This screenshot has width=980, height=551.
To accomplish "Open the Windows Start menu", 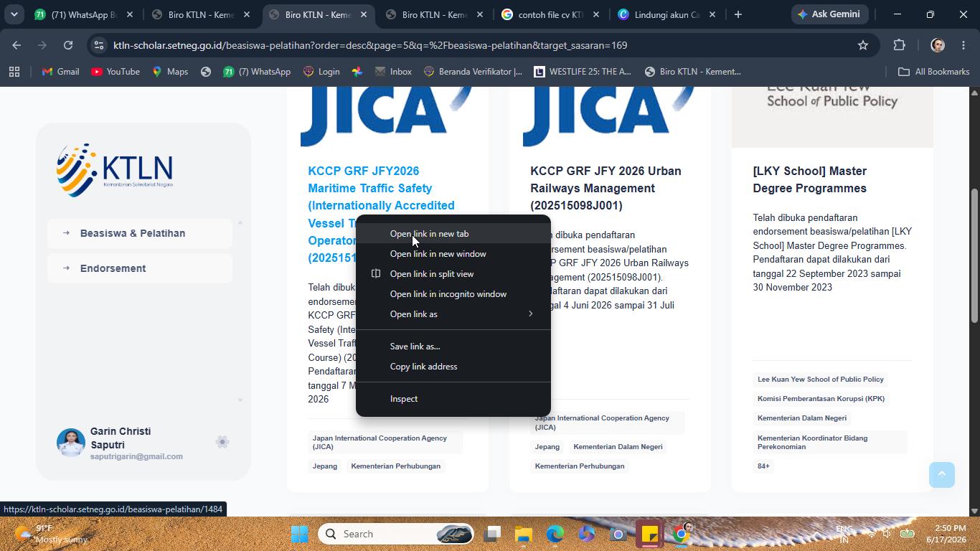I will click(299, 534).
